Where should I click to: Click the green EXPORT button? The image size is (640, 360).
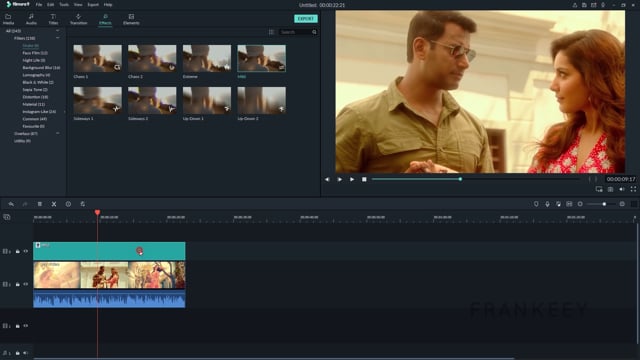point(306,19)
